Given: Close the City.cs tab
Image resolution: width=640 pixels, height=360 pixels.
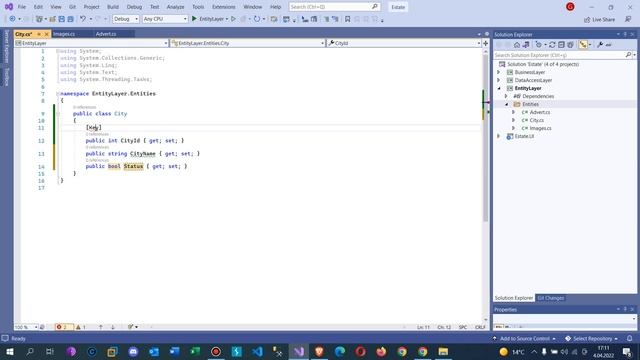Looking at the screenshot, I should (x=47, y=34).
